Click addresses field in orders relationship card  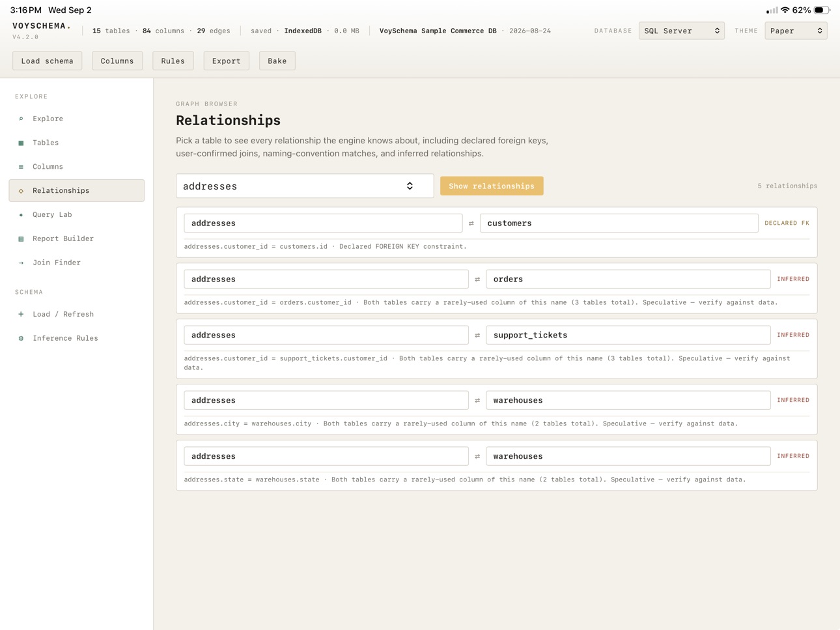coord(326,279)
